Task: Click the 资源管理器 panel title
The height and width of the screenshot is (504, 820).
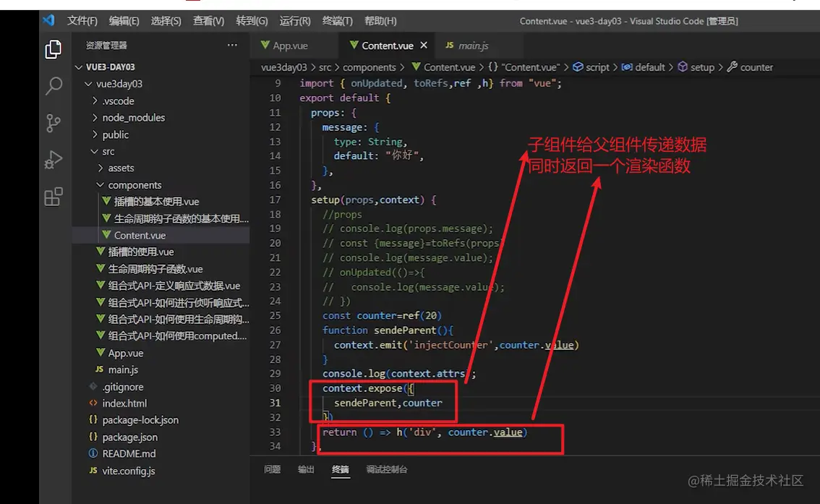Action: pyautogui.click(x=106, y=46)
